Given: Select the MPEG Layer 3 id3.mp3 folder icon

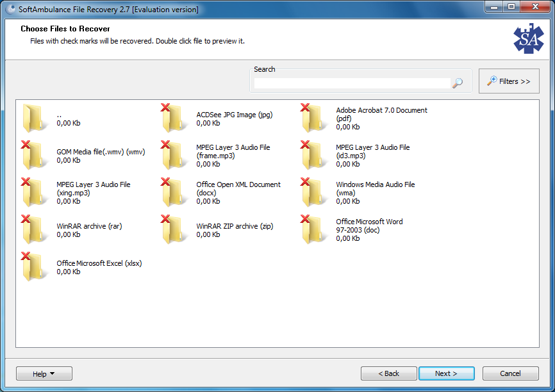Looking at the screenshot, I should click(x=313, y=155).
